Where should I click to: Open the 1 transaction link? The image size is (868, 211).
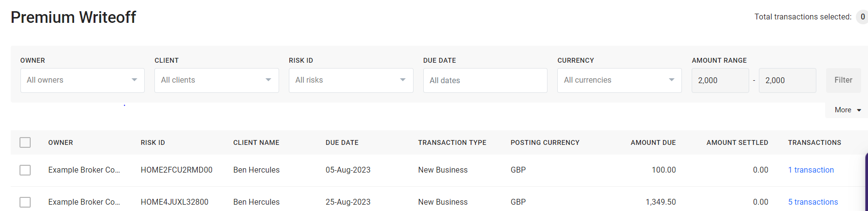811,170
